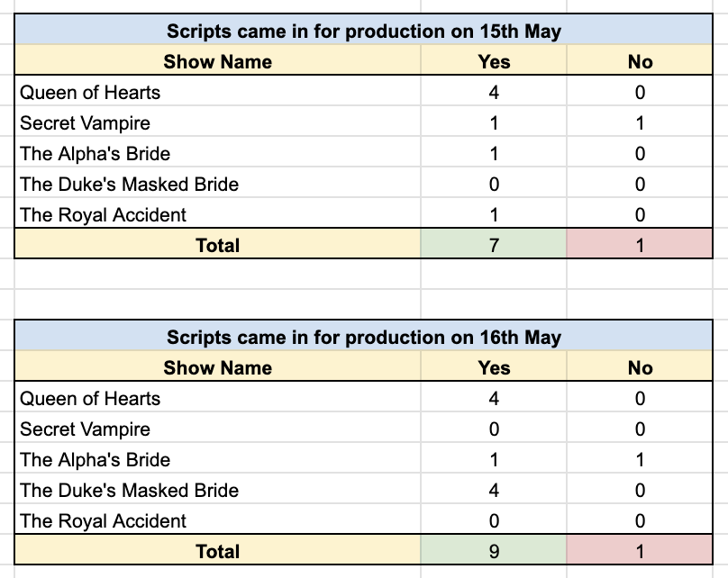Select The Royal Accident cell in 15th May table
Image resolution: width=728 pixels, height=578 pixels.
click(x=218, y=213)
